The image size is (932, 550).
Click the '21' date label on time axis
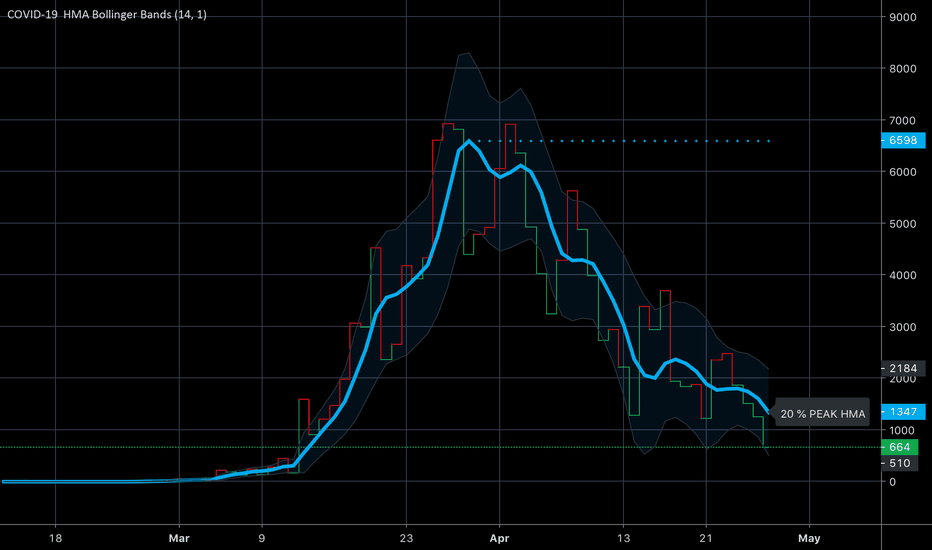[706, 538]
